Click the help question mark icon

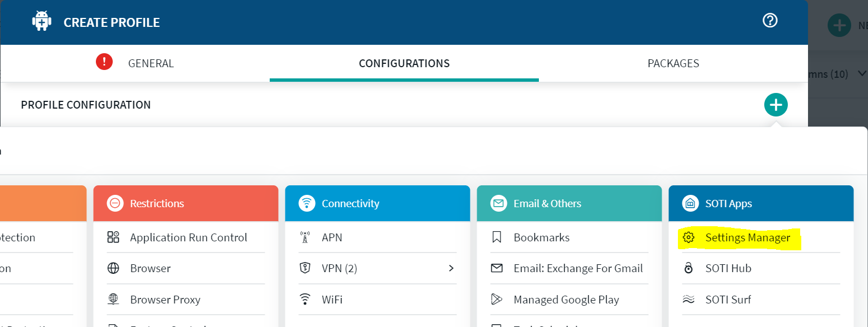[x=770, y=21]
